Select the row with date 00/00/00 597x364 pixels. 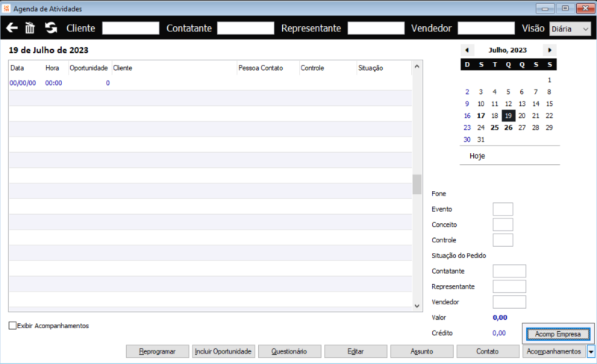tap(210, 83)
